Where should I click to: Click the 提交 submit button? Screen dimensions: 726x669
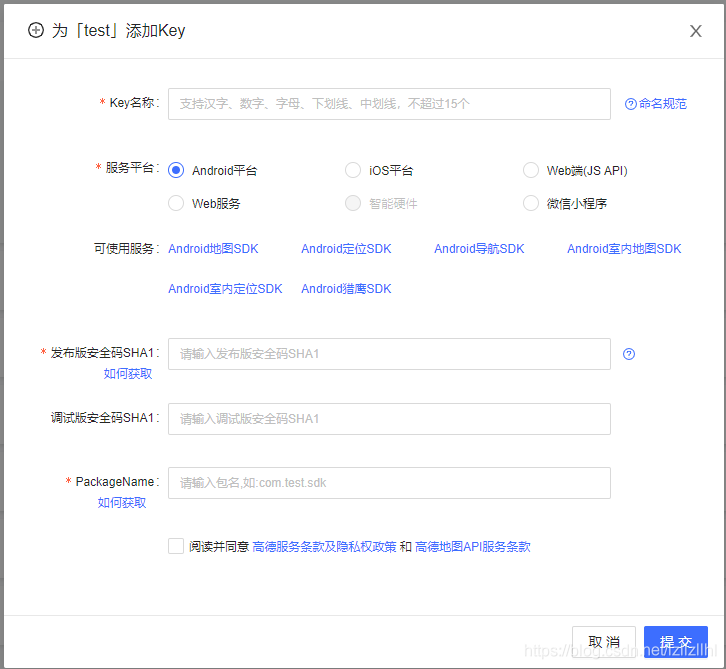coord(676,642)
